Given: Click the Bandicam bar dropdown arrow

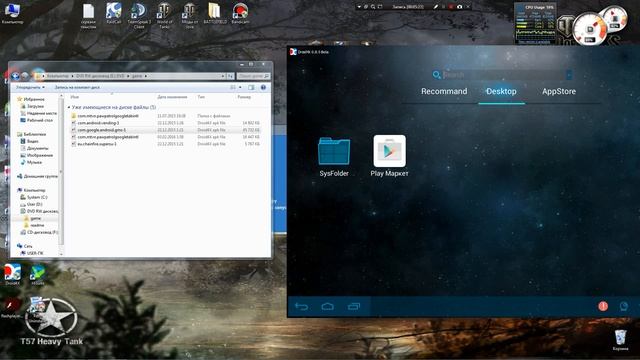Looking at the screenshot, I should 359,7.
